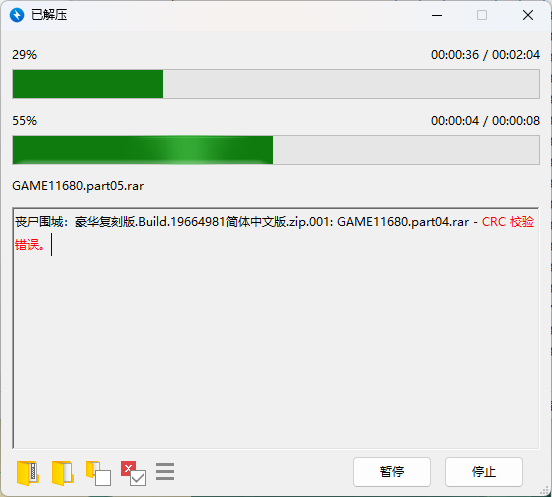Screen dimensions: 552x497
Task: Toggle close-window-when-finished checkbox icon
Action: pos(133,473)
